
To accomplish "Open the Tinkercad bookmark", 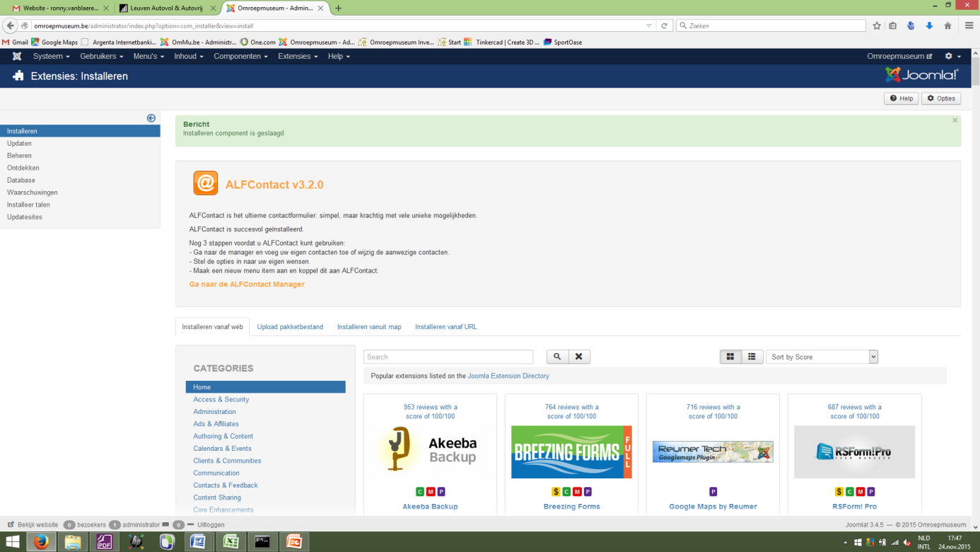I will (x=502, y=42).
